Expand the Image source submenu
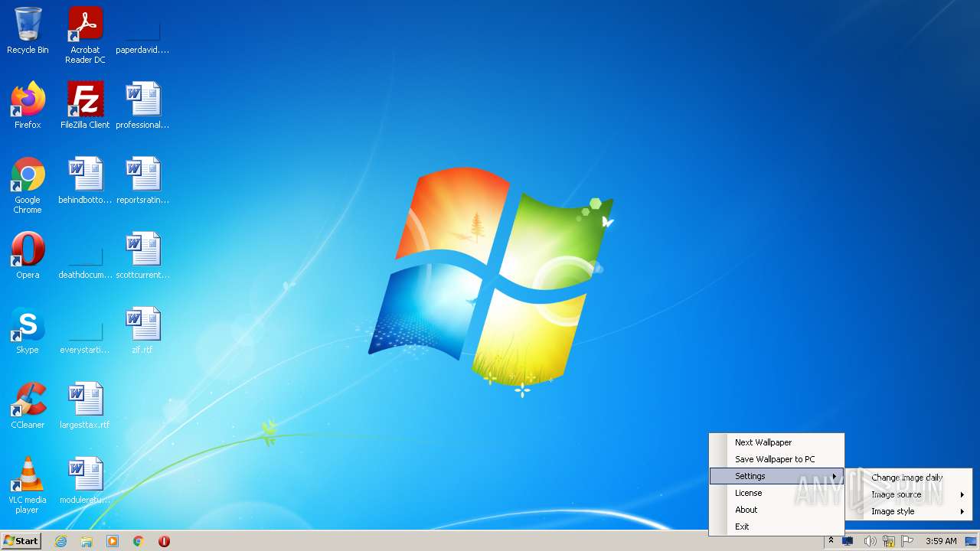This screenshot has height=551, width=980. (909, 494)
